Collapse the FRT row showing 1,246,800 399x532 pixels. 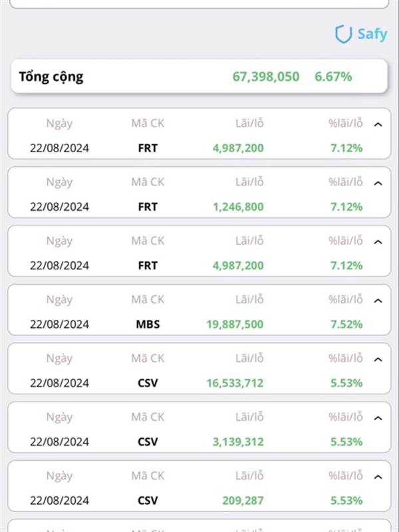pyautogui.click(x=378, y=183)
